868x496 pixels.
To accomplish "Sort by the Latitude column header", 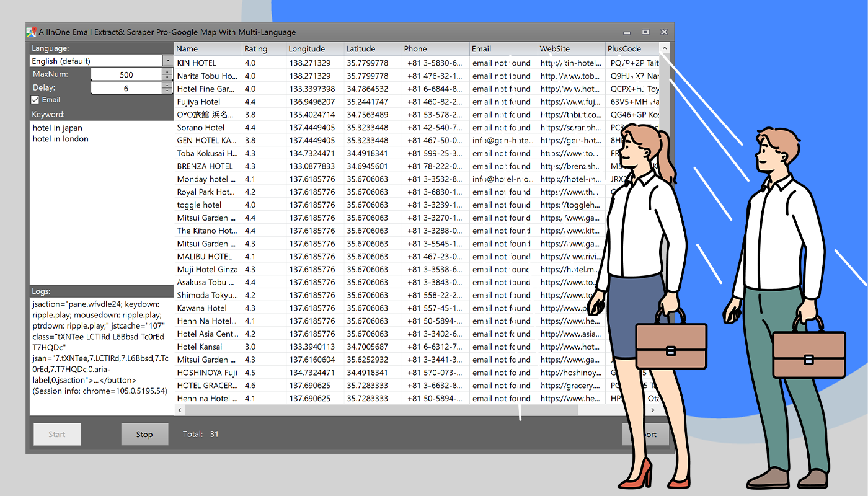I will click(373, 49).
